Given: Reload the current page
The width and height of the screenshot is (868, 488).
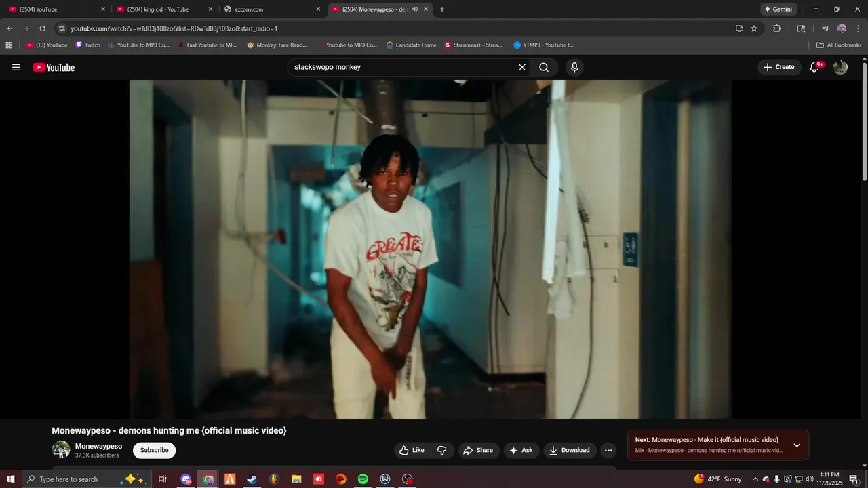Looking at the screenshot, I should point(42,28).
